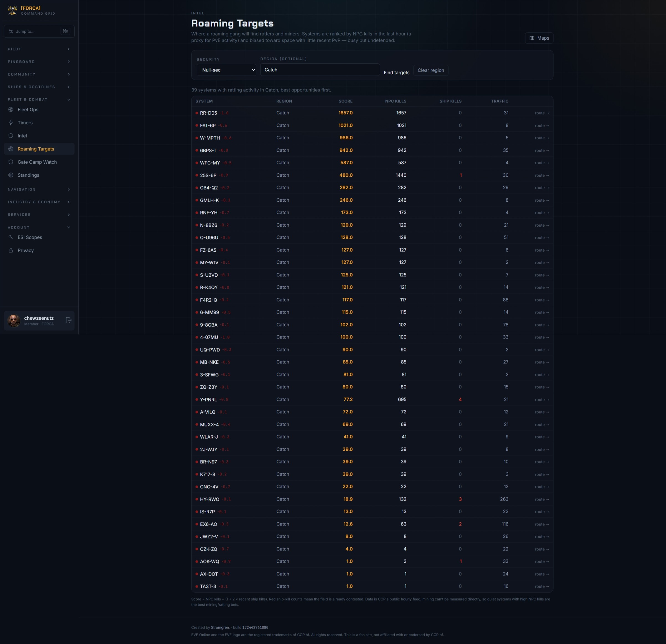
Task: Select Roaming Targets in the sidebar
Action: tap(39, 149)
